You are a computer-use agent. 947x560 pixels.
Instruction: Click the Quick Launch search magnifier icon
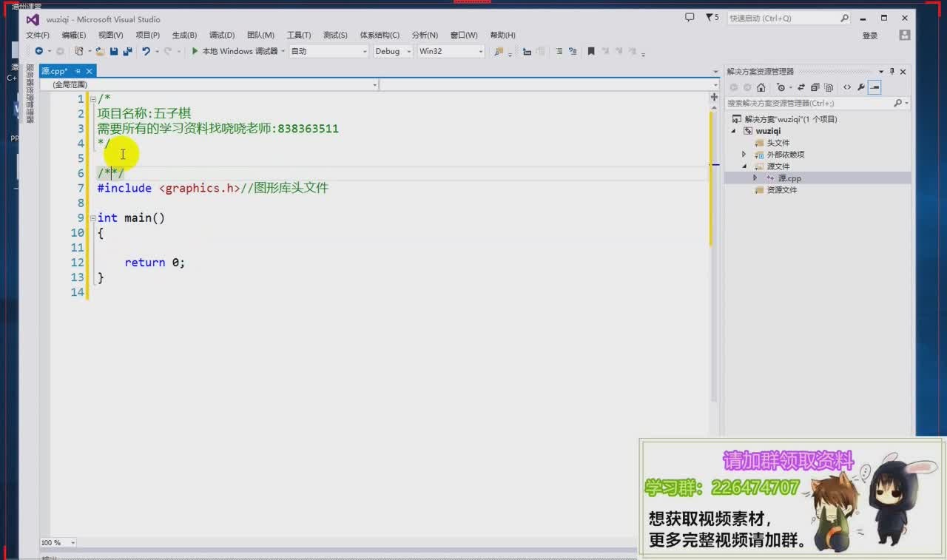coord(844,18)
